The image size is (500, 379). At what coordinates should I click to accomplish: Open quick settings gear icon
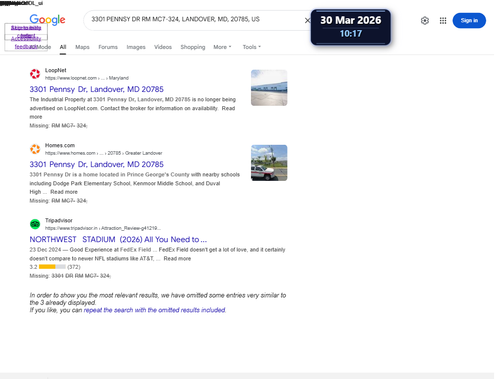point(425,21)
